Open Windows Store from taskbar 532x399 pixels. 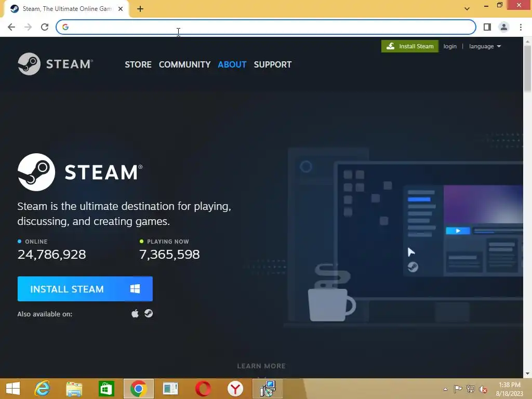pos(106,389)
